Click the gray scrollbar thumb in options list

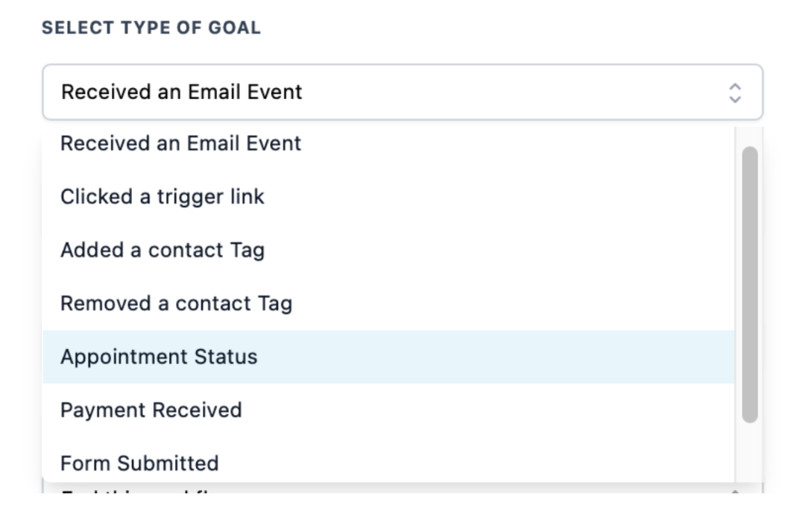coord(749,283)
